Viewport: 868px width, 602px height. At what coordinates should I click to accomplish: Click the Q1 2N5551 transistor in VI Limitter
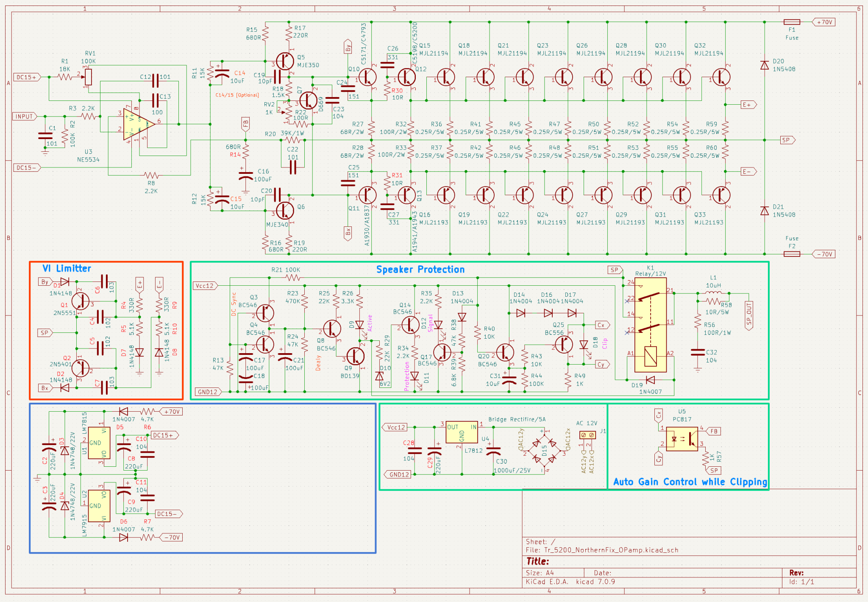click(x=81, y=301)
